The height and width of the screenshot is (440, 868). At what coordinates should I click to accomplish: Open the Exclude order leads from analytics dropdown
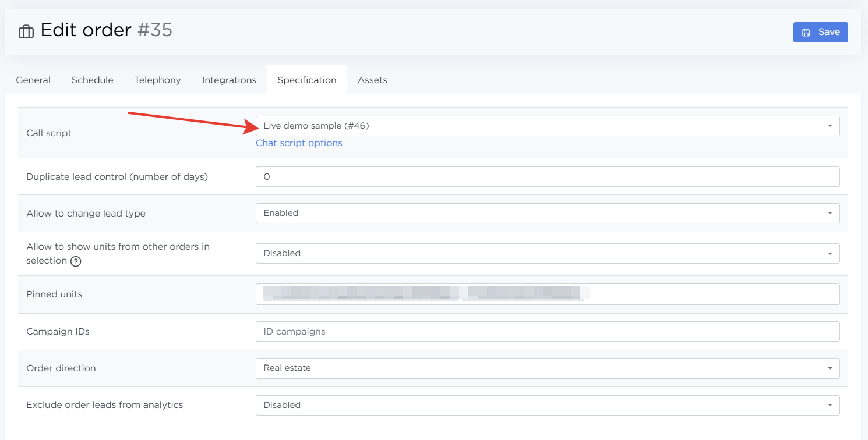(x=547, y=405)
